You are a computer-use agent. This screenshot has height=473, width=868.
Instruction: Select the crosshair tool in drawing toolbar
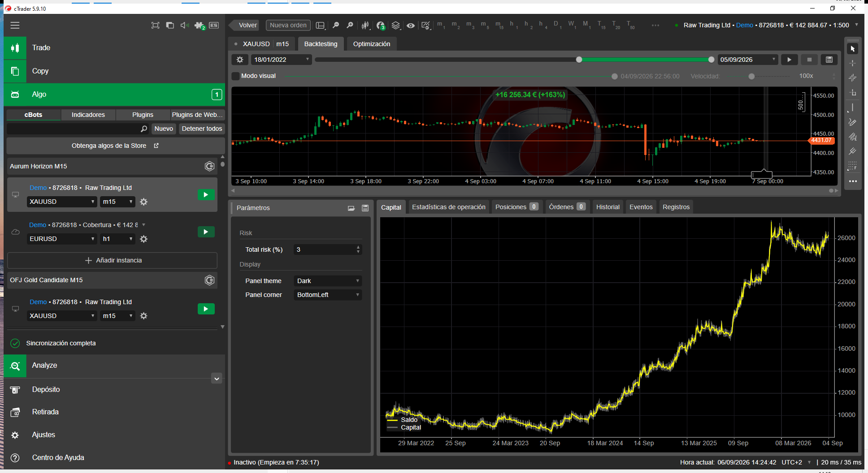(853, 63)
